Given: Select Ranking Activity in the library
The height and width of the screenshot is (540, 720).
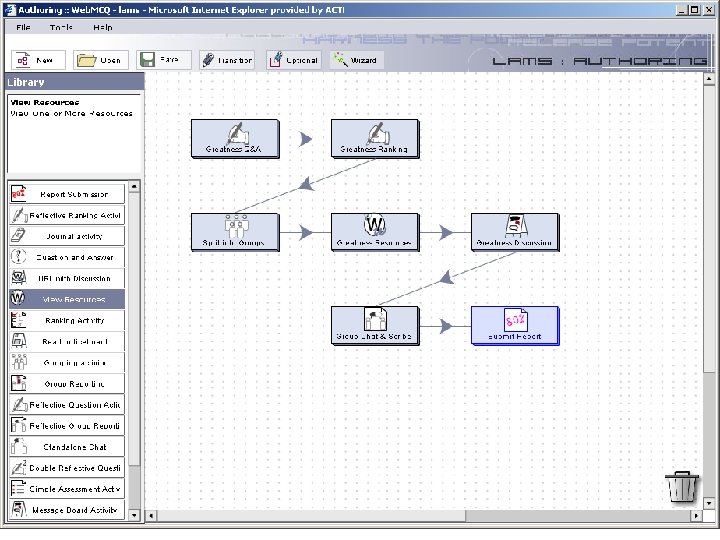Looking at the screenshot, I should 67,320.
